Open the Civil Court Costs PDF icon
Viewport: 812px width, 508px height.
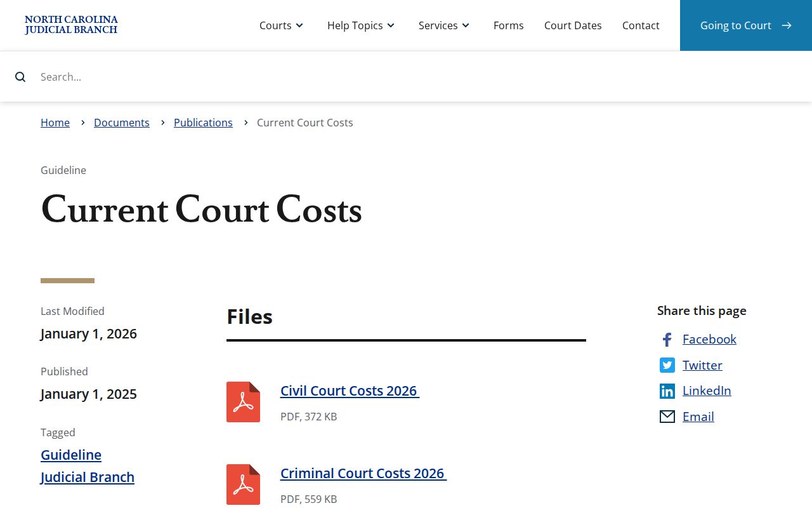point(243,402)
